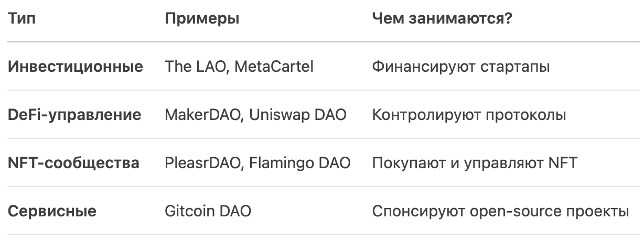Click the word "Flamingo" in the examples
Viewport: 644px width, 241px height.
[281, 163]
